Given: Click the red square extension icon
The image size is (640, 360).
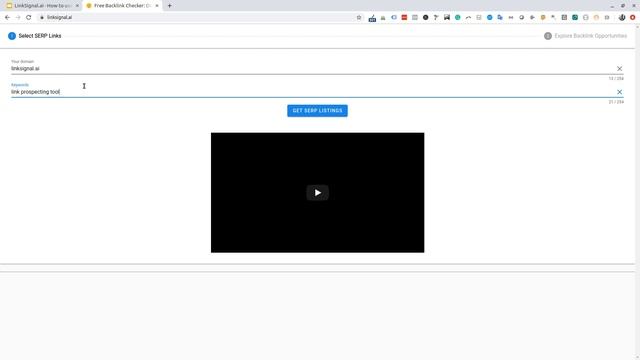Looking at the screenshot, I should click(404, 18).
